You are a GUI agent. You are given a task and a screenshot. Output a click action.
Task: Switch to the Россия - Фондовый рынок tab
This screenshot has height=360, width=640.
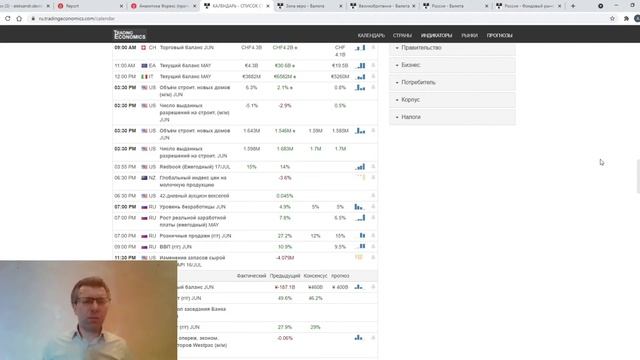point(529,6)
